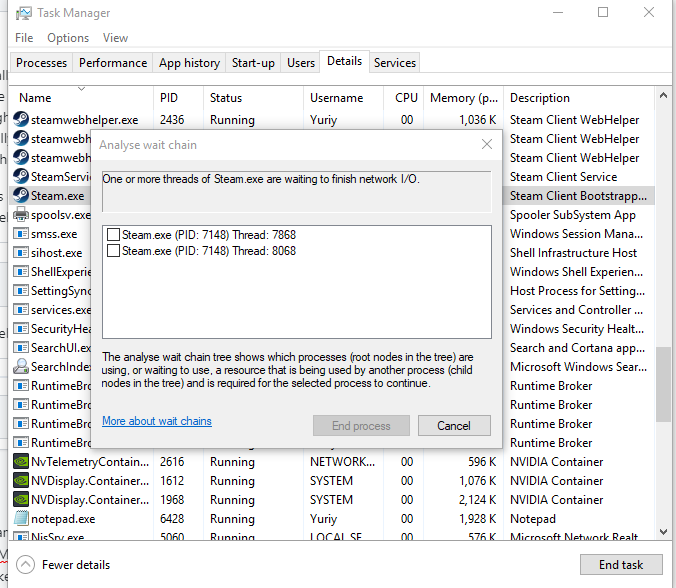This screenshot has width=676, height=588.
Task: Click the Steam icon of the SteamService row
Action: coord(21,176)
